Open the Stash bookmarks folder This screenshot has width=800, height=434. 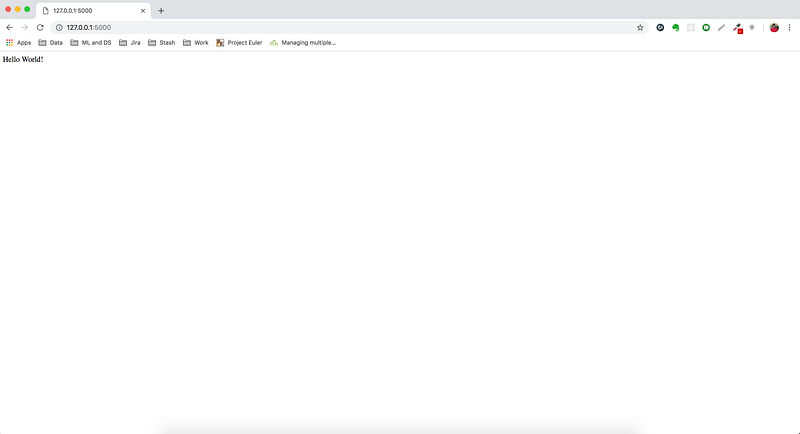[x=162, y=43]
